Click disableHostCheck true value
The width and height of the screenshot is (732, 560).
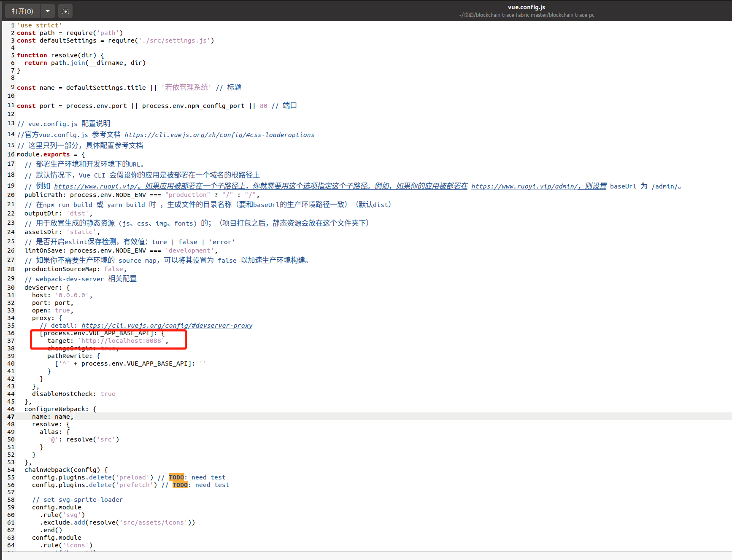(x=108, y=393)
